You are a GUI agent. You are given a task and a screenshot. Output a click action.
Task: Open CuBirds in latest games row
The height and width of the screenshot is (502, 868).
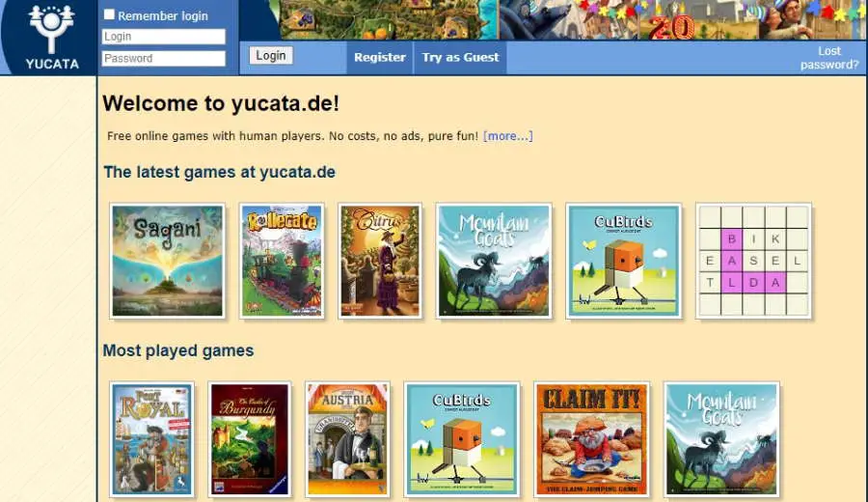[x=623, y=261]
